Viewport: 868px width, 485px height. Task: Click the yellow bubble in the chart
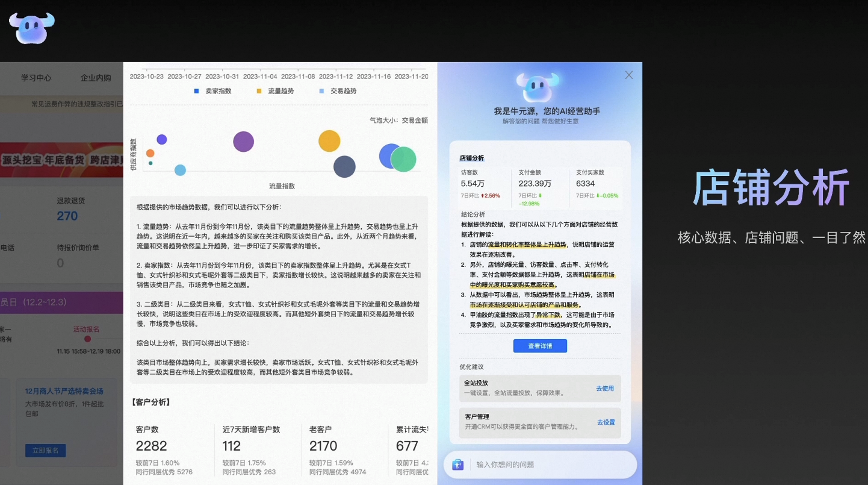329,141
